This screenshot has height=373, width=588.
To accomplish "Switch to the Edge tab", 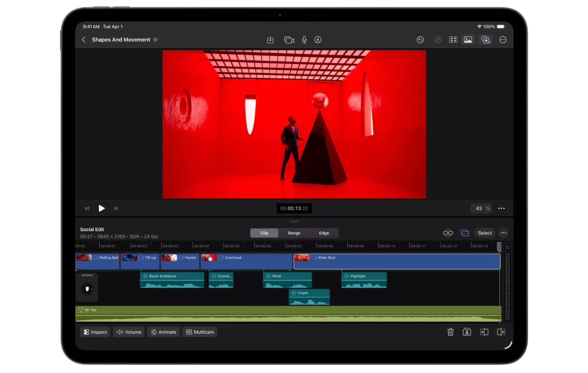I will tap(324, 233).
